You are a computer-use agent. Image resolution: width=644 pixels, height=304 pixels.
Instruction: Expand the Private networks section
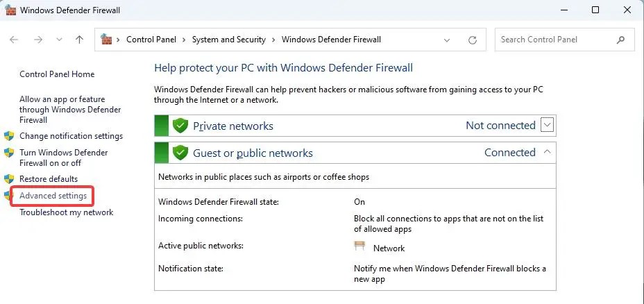[x=547, y=125]
